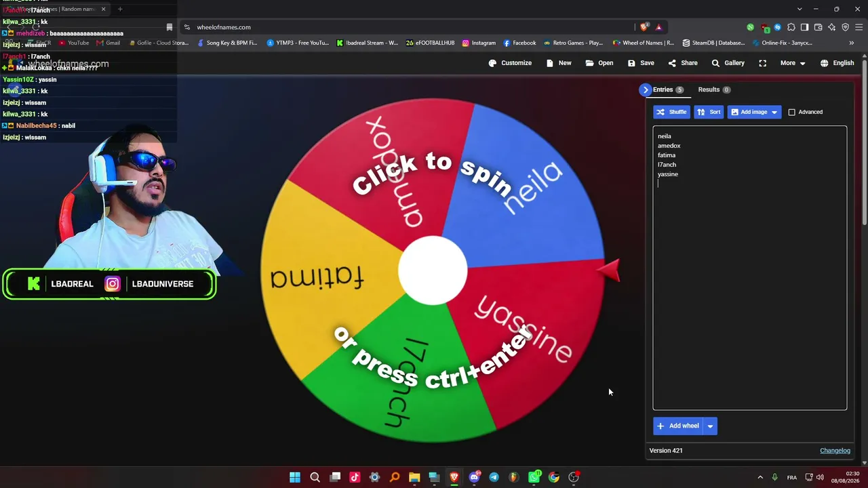This screenshot has height=488, width=868.
Task: Open the wheel Gallery
Action: (728, 63)
